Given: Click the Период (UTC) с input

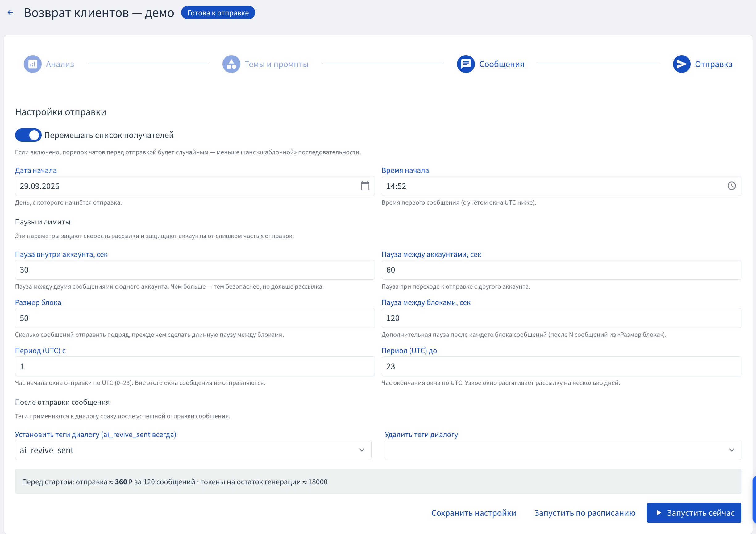Looking at the screenshot, I should [195, 366].
